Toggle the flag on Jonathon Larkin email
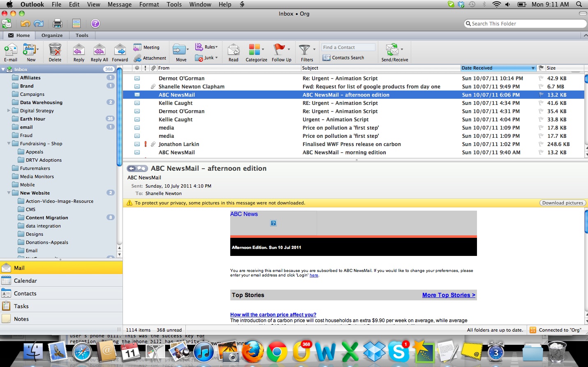This screenshot has width=588, height=367. tap(541, 144)
